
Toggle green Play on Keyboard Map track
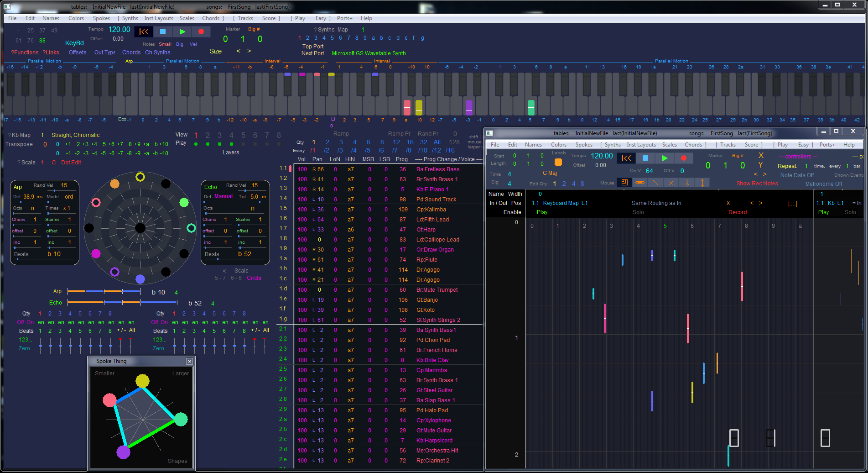point(542,212)
